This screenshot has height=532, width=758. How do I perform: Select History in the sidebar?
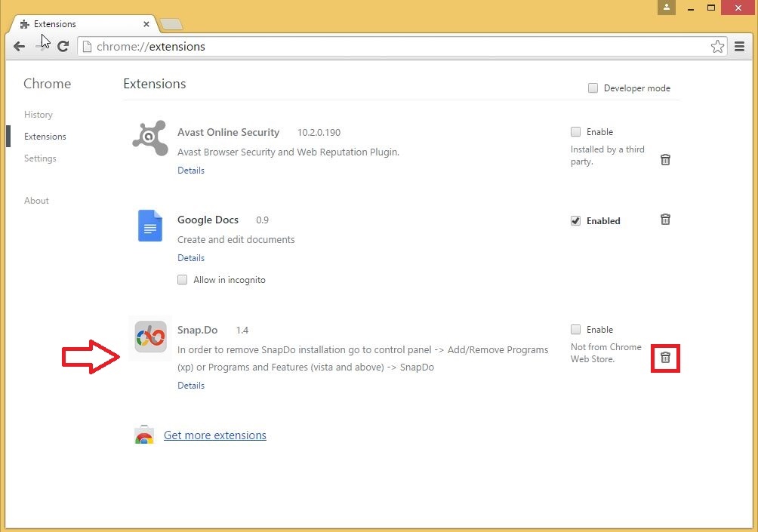tap(39, 114)
